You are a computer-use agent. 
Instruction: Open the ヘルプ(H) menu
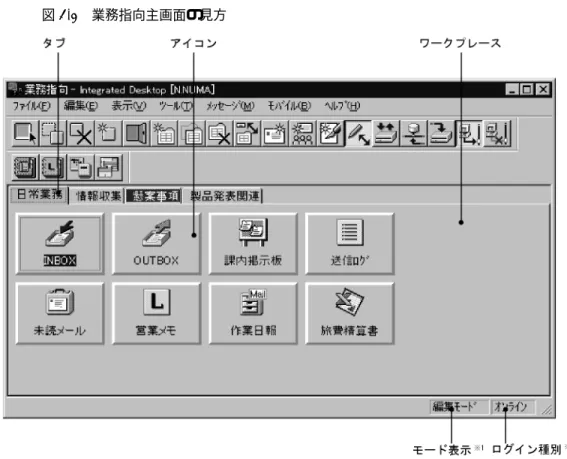tap(342, 106)
